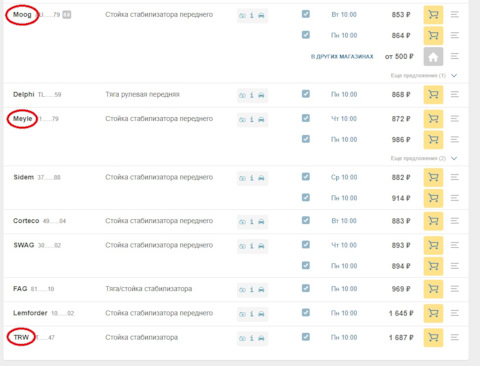Toggle checkbox for Delphi 868 ₽ offer
Screen dimensions: 480x366
306,94
